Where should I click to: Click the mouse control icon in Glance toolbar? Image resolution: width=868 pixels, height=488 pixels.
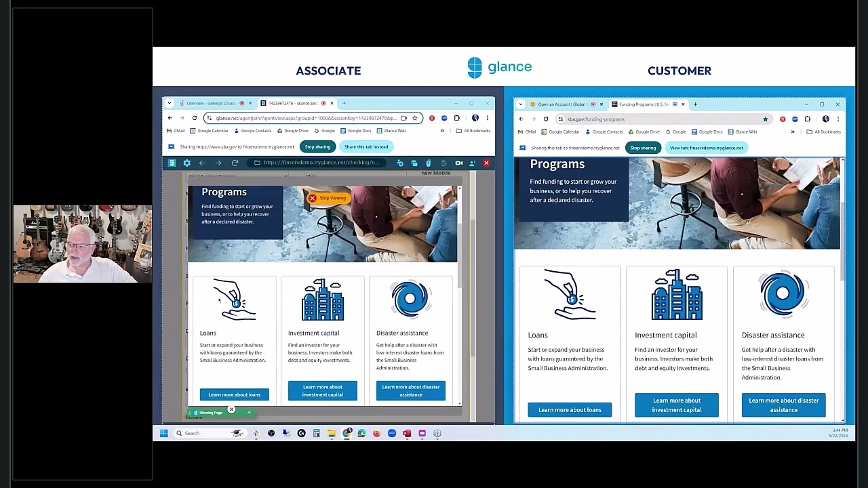[x=429, y=163]
